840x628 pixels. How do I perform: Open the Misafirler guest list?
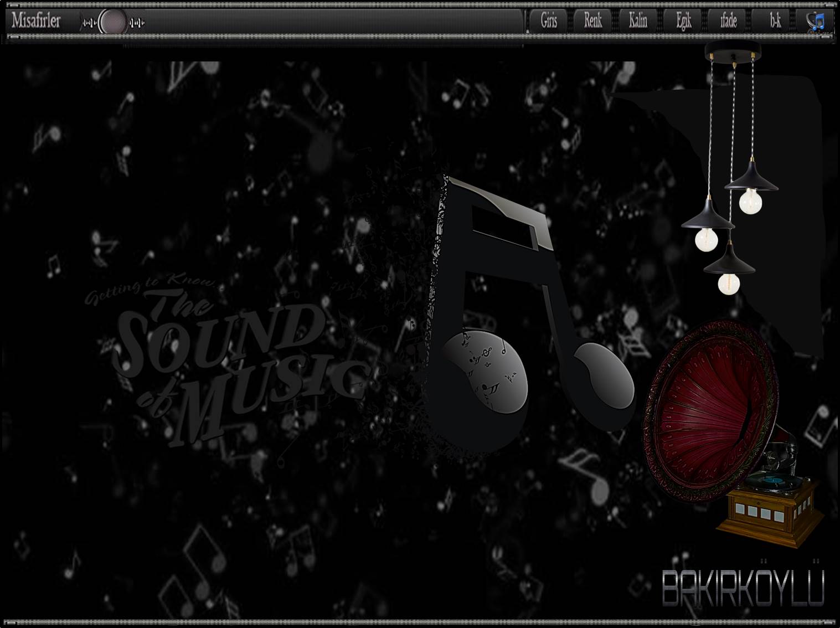tap(36, 22)
